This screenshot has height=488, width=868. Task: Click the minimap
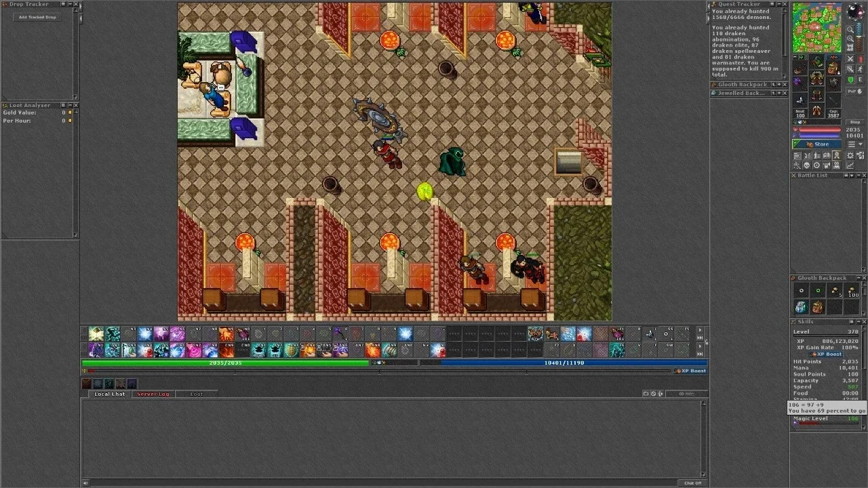[x=817, y=28]
